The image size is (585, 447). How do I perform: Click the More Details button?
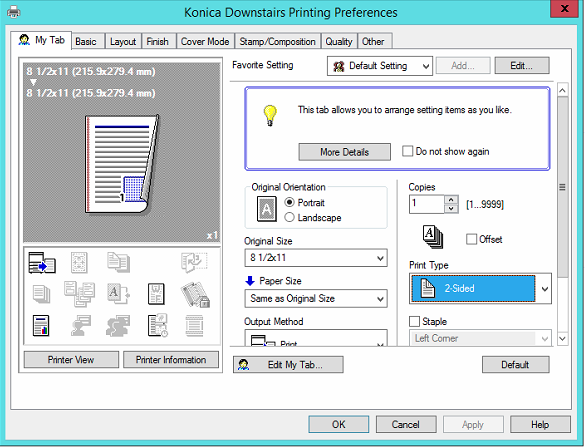pos(344,152)
